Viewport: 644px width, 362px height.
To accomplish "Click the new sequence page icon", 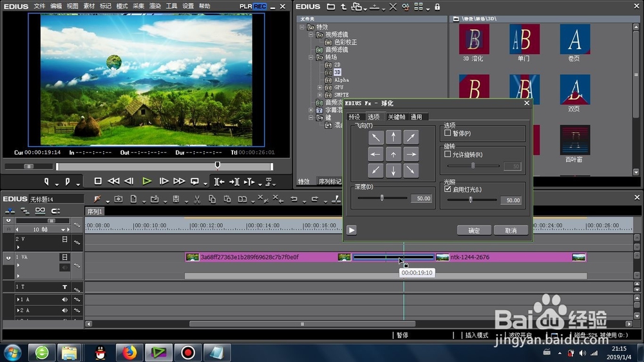I will [x=133, y=199].
